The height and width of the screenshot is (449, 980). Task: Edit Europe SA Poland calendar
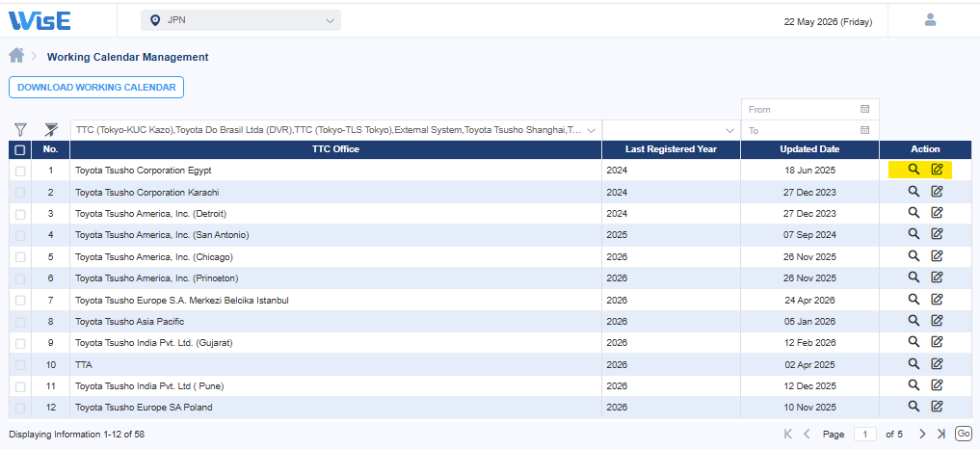click(937, 407)
